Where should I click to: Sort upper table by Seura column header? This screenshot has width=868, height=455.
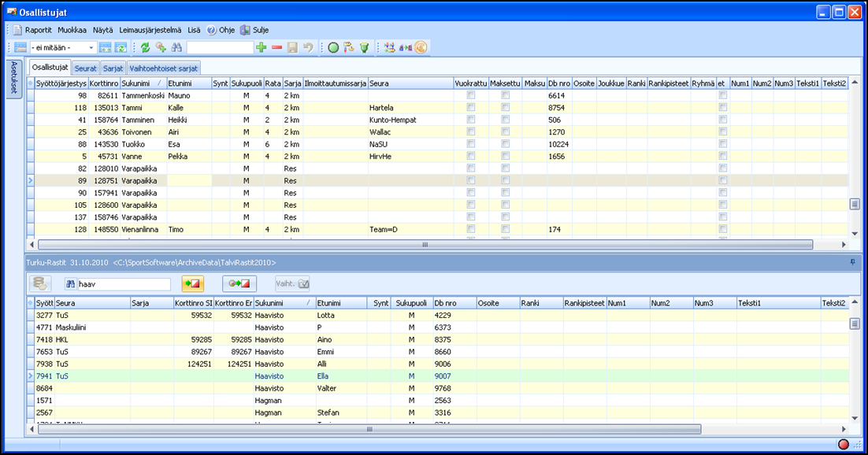point(410,83)
